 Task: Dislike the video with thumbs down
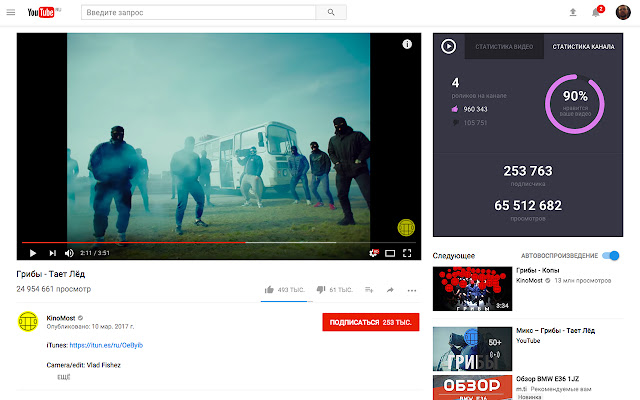[x=321, y=290]
